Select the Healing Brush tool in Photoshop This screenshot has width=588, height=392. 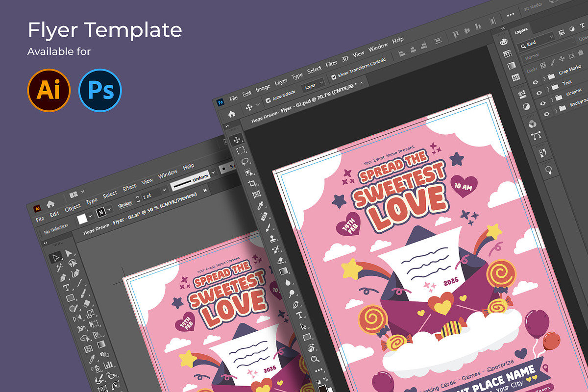pos(264,216)
